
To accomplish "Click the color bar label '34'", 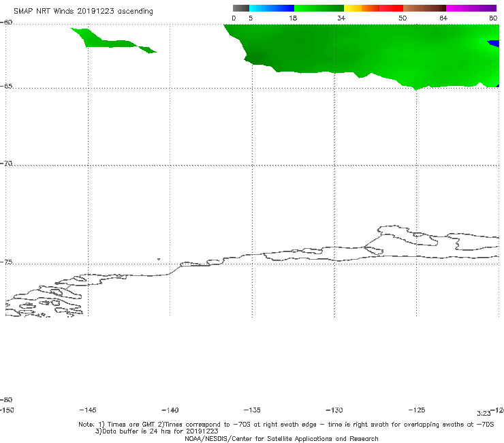I will tap(341, 18).
